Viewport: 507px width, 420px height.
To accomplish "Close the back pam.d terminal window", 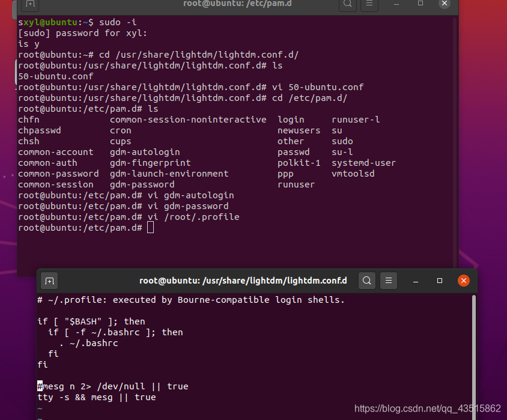I will pos(445,3).
